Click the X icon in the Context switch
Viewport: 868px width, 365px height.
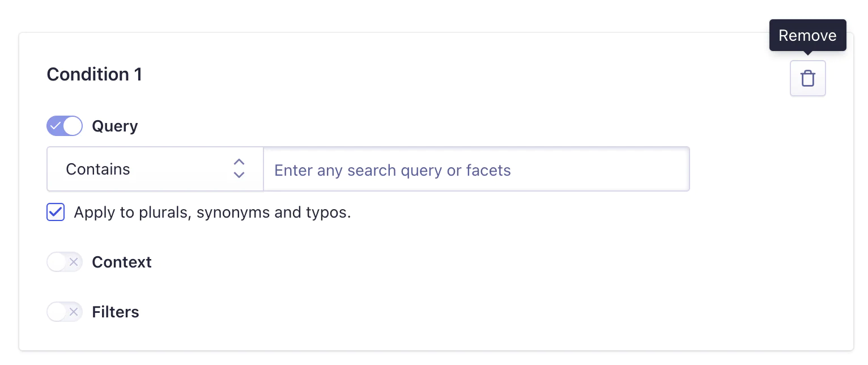coord(73,262)
